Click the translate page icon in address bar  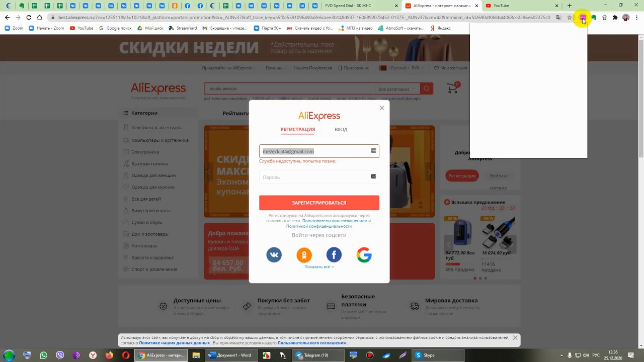pyautogui.click(x=558, y=18)
